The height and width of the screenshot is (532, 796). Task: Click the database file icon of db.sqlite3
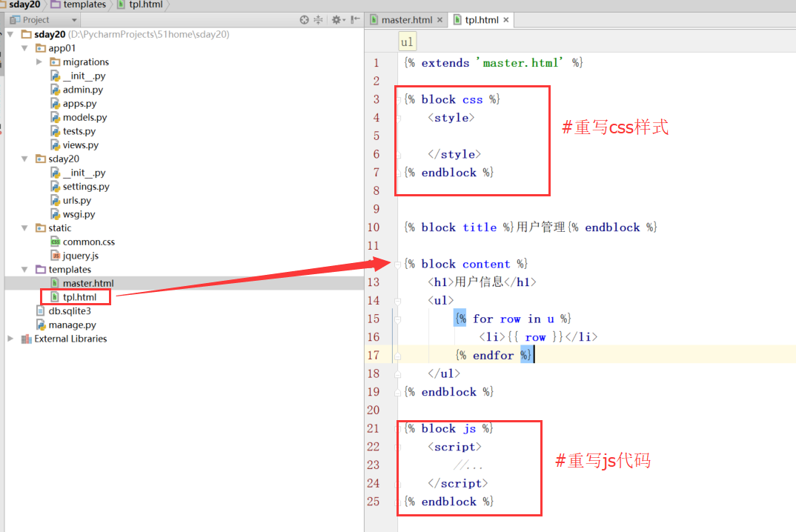point(41,310)
